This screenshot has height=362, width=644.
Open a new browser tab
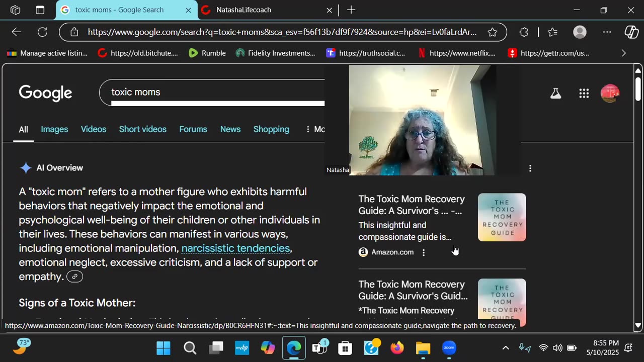click(x=351, y=10)
